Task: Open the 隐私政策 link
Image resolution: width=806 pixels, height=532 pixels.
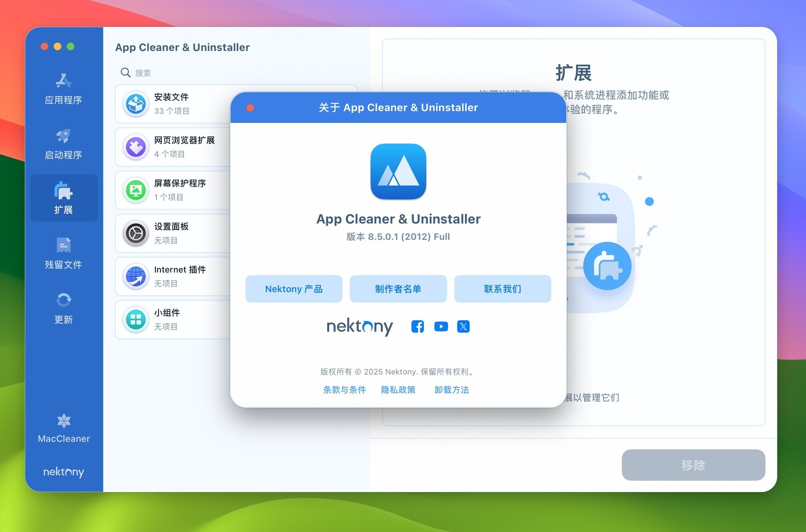Action: tap(398, 390)
